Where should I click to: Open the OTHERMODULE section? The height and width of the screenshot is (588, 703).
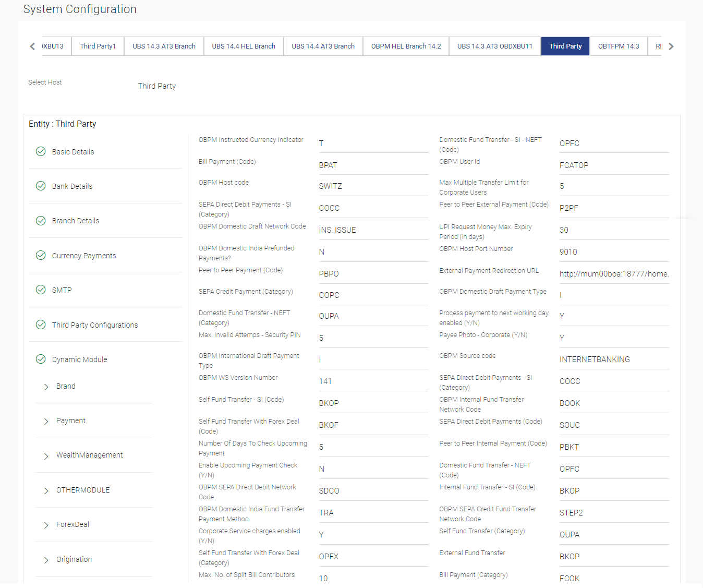[x=83, y=490]
